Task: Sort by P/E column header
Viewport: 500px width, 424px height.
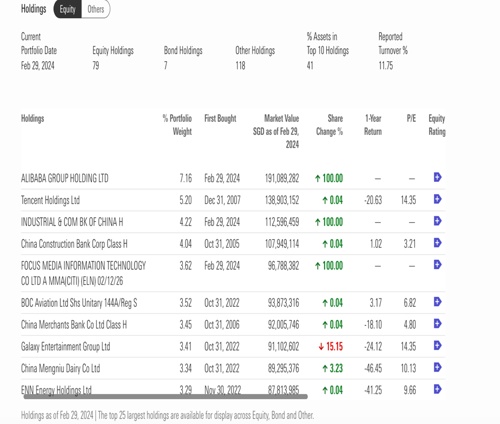Action: tap(411, 118)
